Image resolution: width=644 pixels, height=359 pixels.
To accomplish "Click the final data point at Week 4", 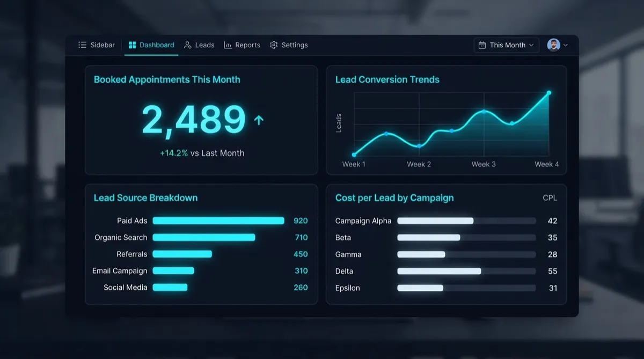I will pyautogui.click(x=549, y=93).
